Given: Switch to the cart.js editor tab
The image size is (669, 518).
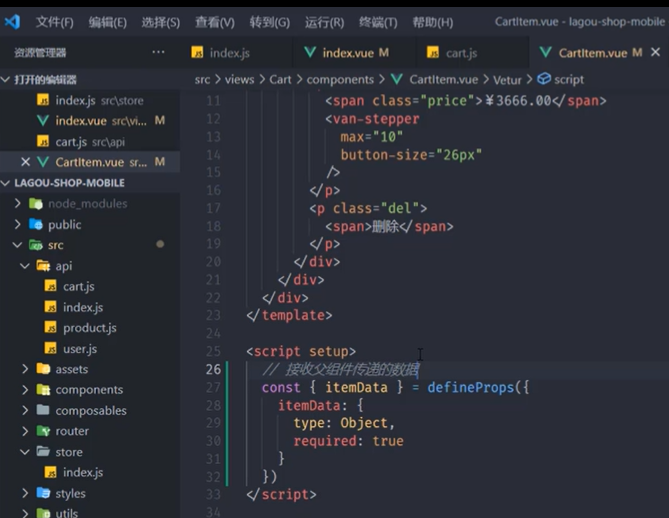Looking at the screenshot, I should (x=473, y=53).
